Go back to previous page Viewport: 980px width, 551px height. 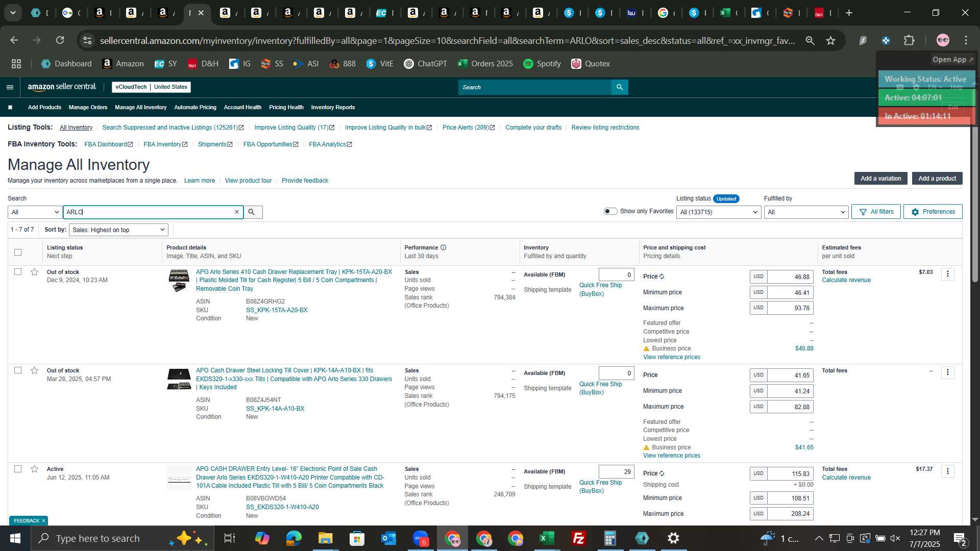(x=14, y=40)
